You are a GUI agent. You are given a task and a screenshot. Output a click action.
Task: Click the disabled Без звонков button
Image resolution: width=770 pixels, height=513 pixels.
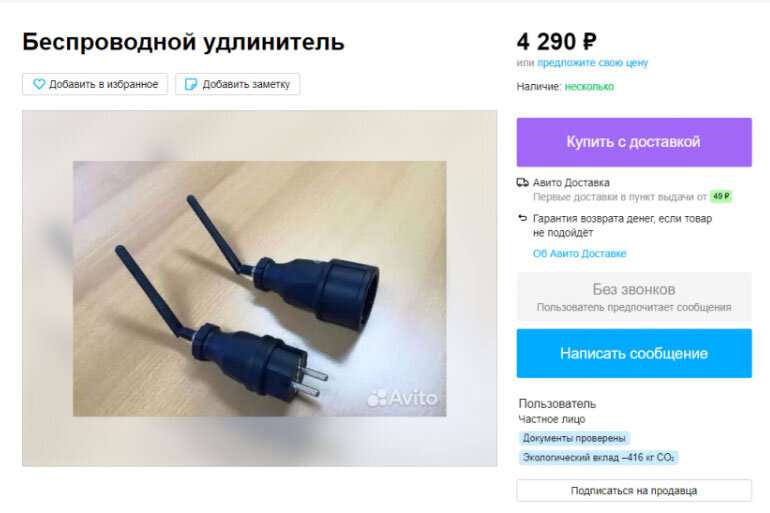(x=634, y=297)
